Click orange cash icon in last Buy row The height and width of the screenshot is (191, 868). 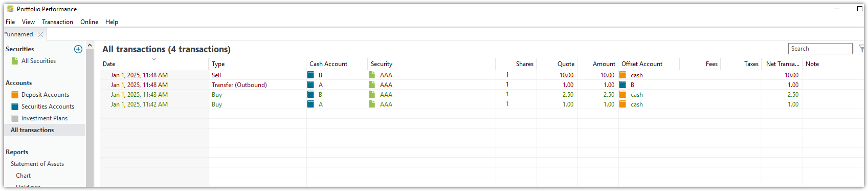pyautogui.click(x=622, y=104)
